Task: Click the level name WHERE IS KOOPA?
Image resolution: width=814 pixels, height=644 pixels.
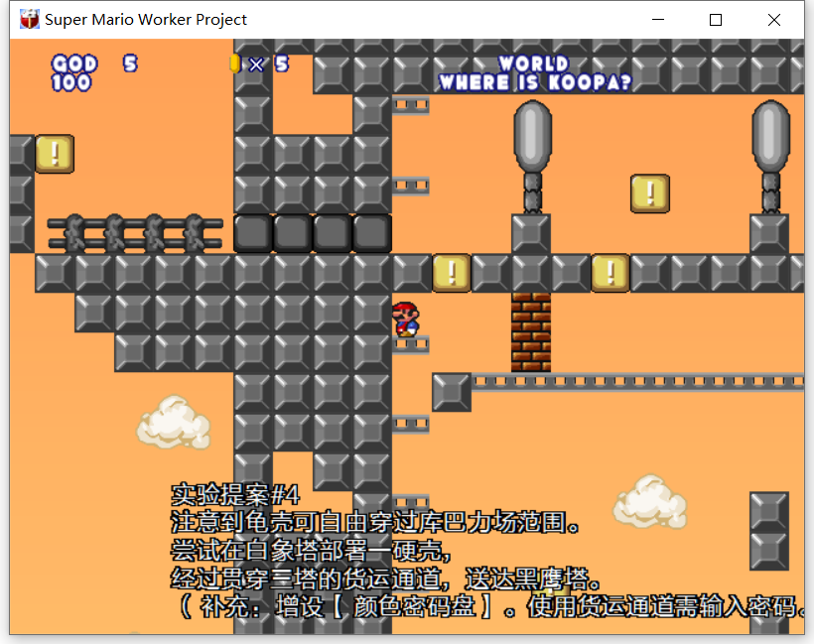Action: coord(535,82)
